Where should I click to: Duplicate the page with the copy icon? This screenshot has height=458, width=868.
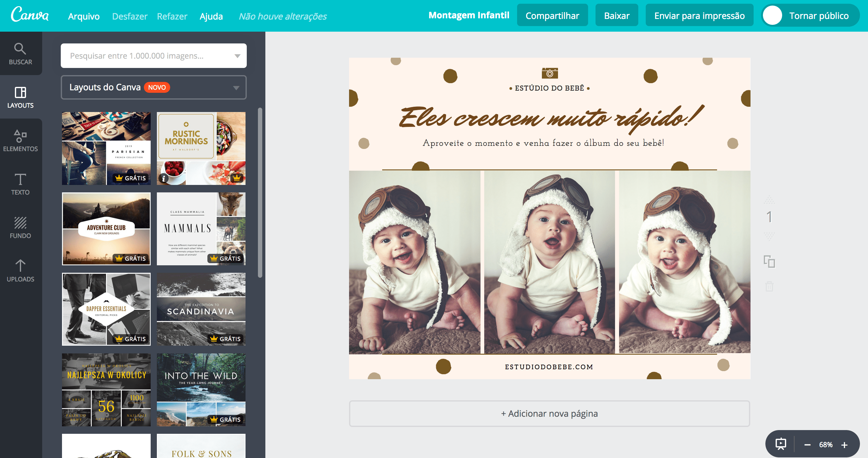click(769, 262)
